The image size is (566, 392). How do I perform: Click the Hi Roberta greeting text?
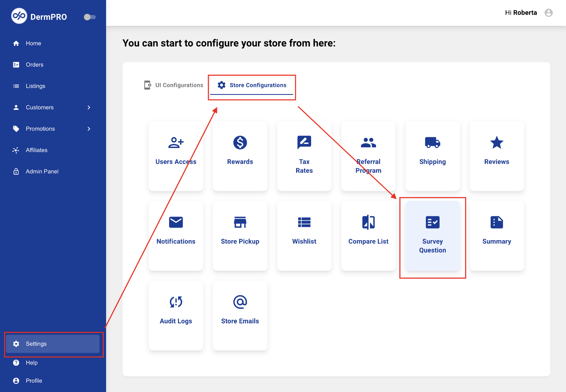tap(521, 13)
